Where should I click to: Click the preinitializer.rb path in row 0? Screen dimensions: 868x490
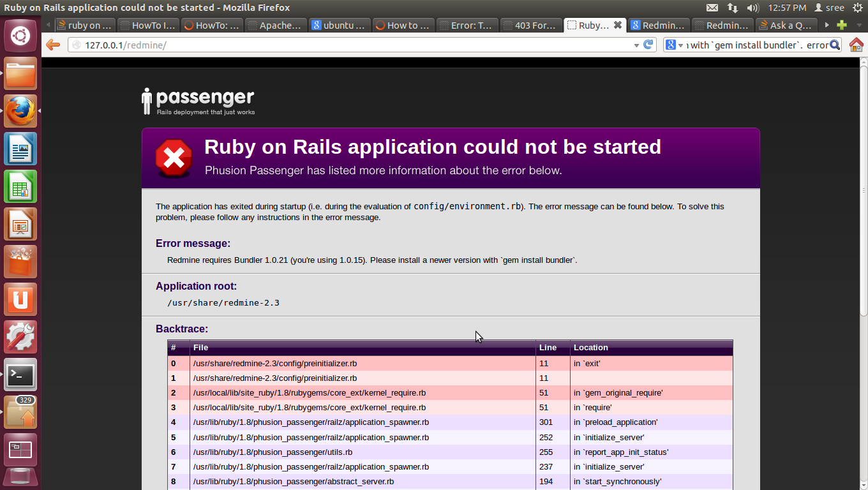(274, 364)
